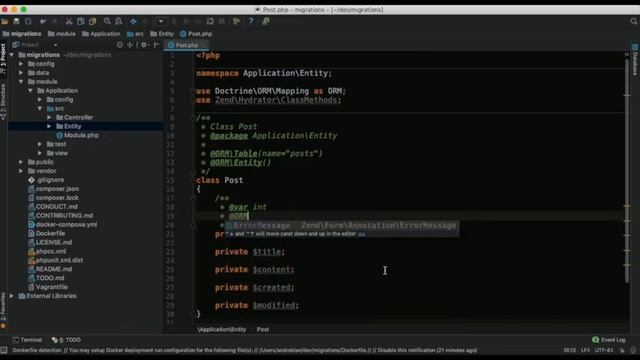Select Module.php in the project tree
The image size is (640, 360).
78,135
